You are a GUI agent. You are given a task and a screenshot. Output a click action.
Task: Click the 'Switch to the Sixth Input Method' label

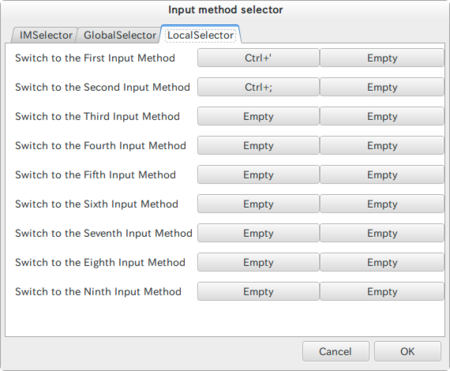(x=97, y=204)
